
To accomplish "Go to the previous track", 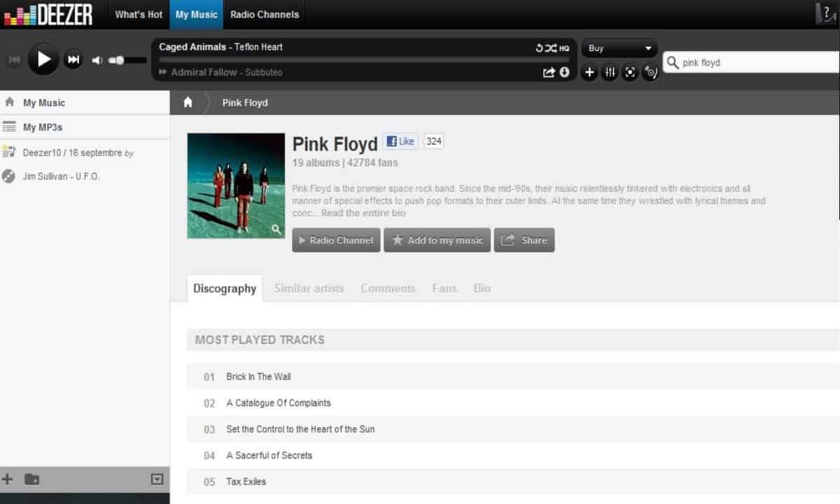I will coord(14,60).
